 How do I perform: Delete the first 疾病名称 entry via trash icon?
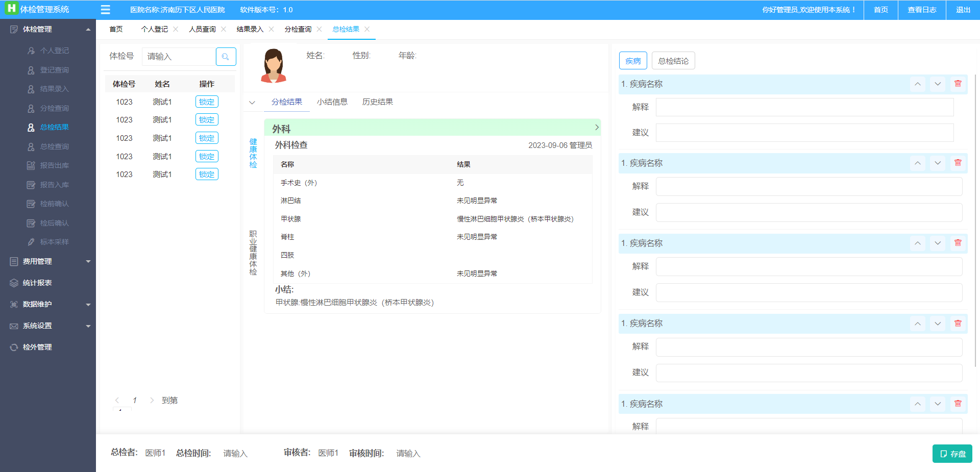point(958,84)
